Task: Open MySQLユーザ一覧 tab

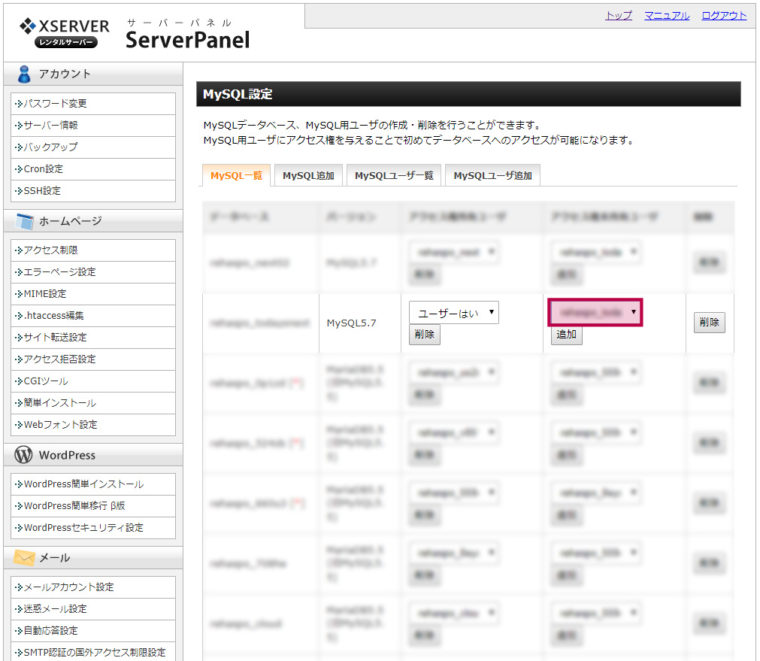Action: pos(394,175)
